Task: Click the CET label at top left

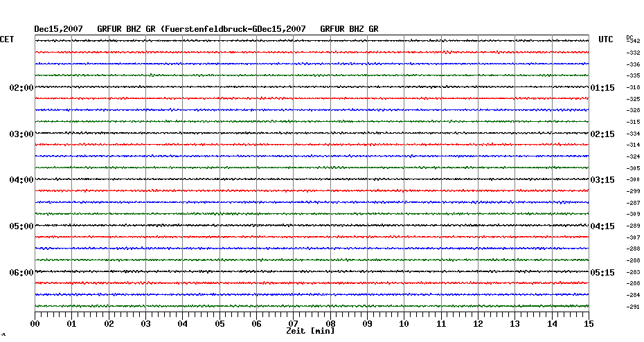Action: pos(7,39)
